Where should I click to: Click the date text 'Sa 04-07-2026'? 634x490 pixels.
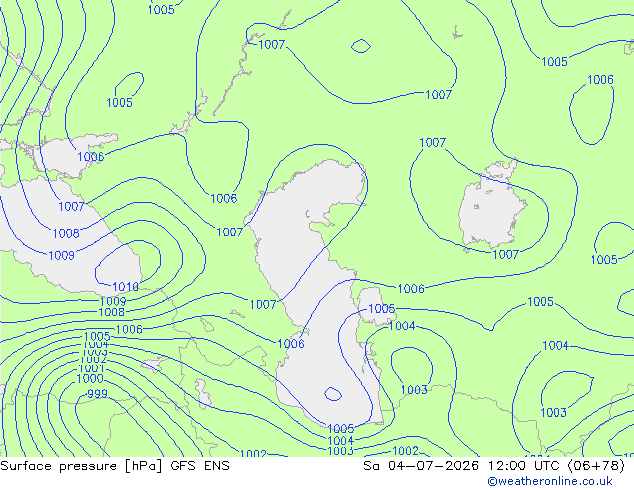421,466
